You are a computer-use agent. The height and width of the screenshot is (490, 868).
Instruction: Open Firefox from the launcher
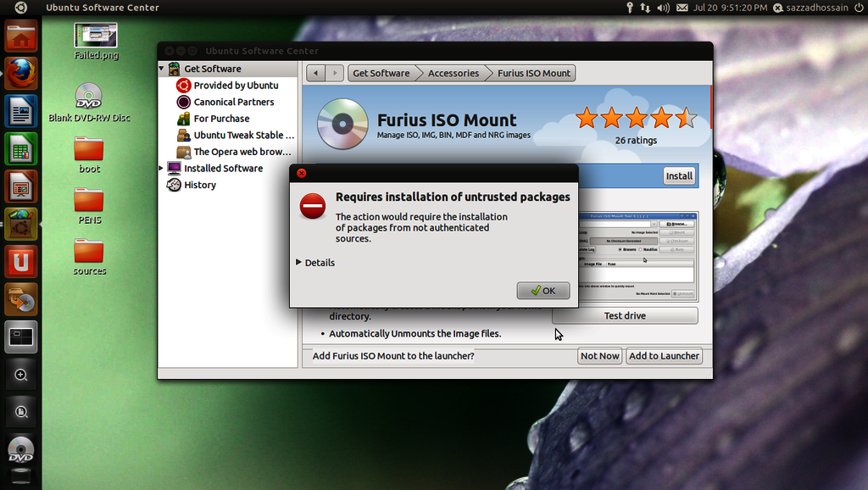(x=21, y=72)
